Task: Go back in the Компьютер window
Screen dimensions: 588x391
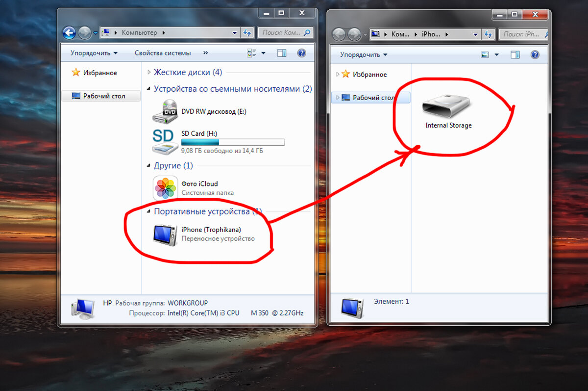Action: [x=70, y=33]
